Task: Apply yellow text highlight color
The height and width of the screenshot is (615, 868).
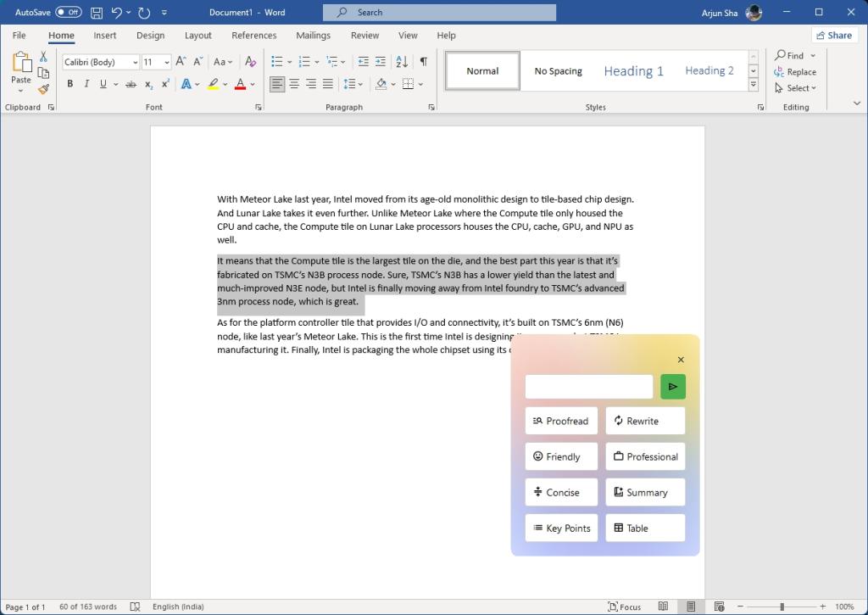Action: 213,84
